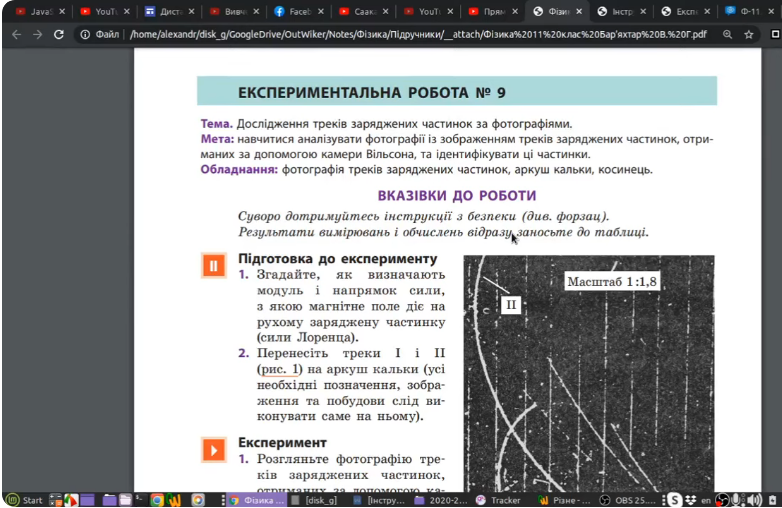The width and height of the screenshot is (782, 508).
Task: Click the microphone tray icon
Action: pyautogui.click(x=737, y=500)
